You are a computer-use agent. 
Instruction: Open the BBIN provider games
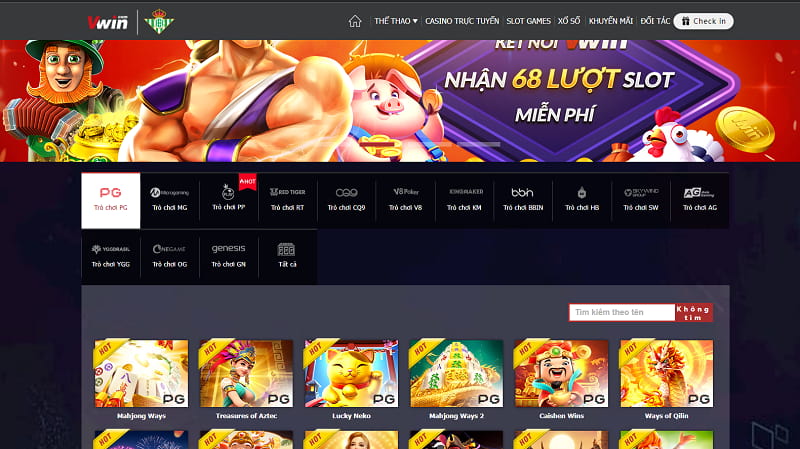click(522, 198)
